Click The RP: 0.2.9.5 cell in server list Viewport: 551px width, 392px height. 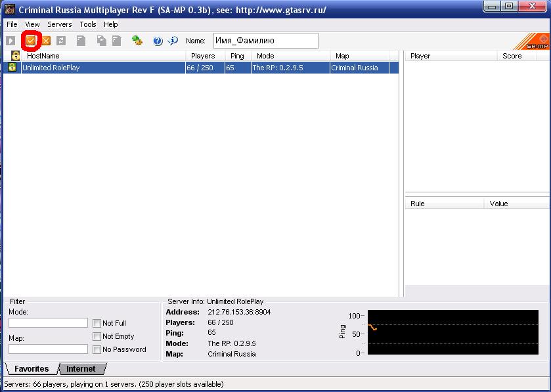click(291, 68)
